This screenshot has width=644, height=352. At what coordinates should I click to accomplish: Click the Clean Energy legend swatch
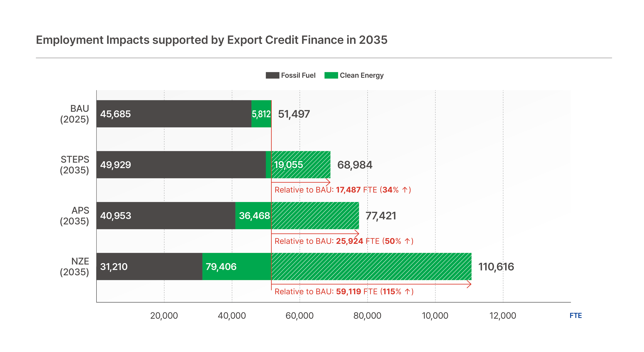(x=331, y=75)
